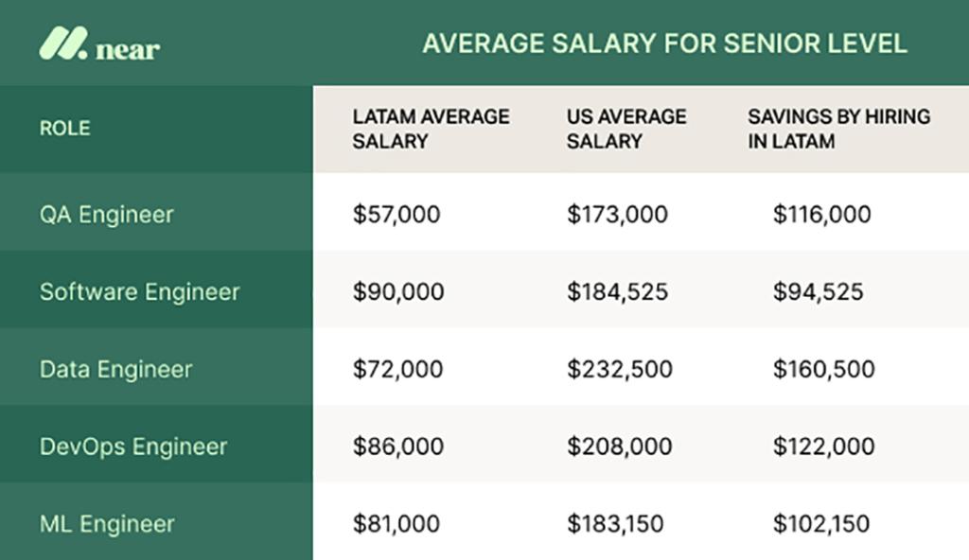Click the $160,500 savings value
The image size is (969, 560).
[823, 370]
